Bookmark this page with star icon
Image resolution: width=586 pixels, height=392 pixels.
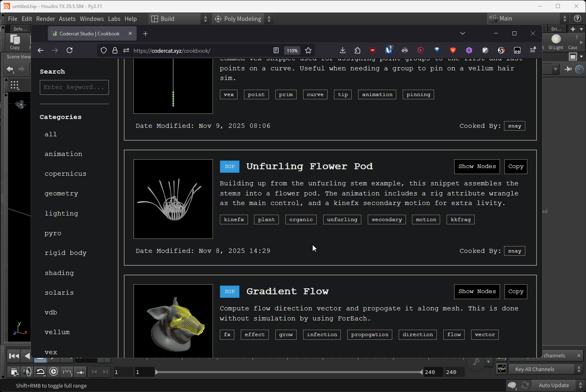[308, 50]
